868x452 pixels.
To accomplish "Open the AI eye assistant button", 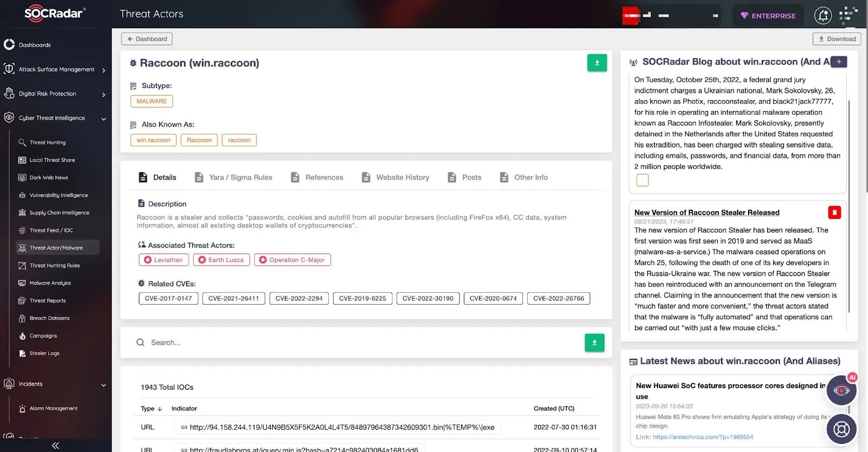I will click(841, 391).
